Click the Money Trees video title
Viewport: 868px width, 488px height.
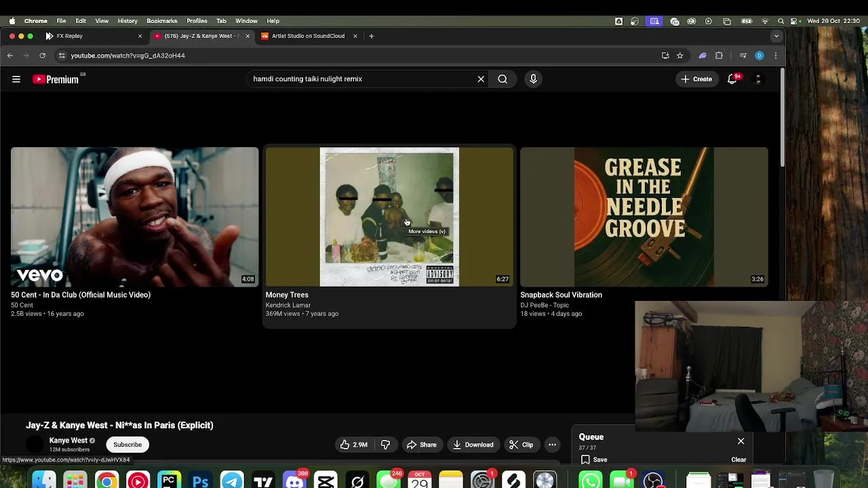[287, 295]
